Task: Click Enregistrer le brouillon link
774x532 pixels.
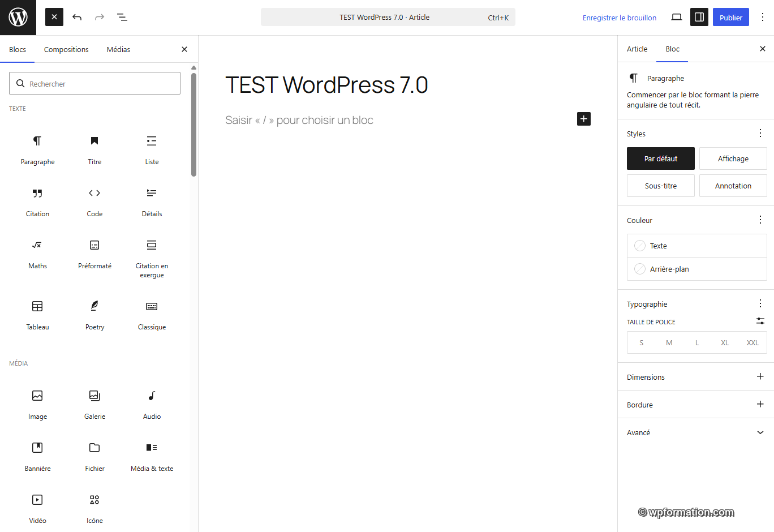Action: pyautogui.click(x=620, y=18)
